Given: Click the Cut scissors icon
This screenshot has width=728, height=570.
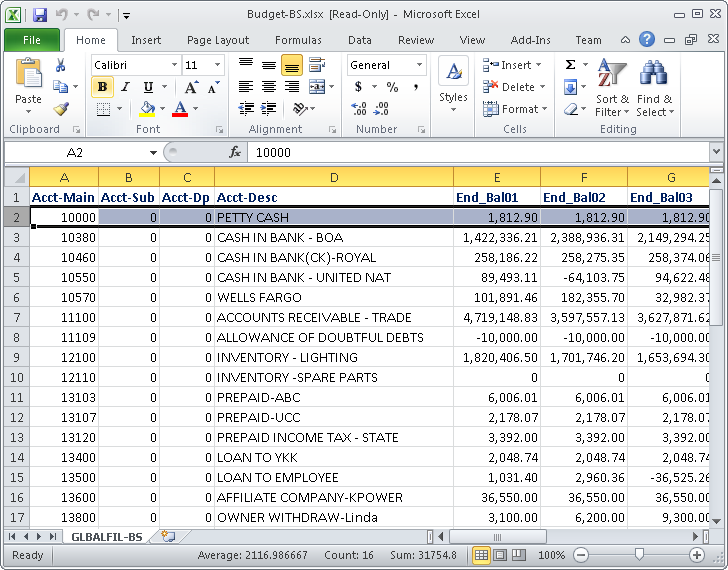Looking at the screenshot, I should coord(60,65).
